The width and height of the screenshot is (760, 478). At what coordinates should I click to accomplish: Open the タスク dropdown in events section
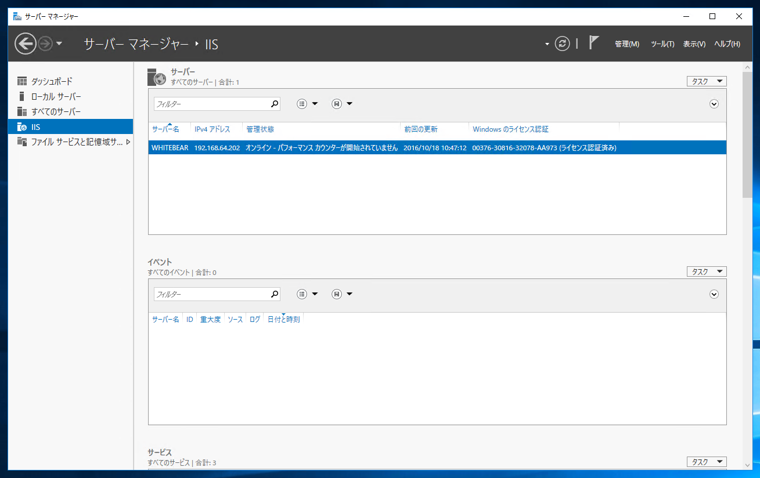tap(706, 271)
